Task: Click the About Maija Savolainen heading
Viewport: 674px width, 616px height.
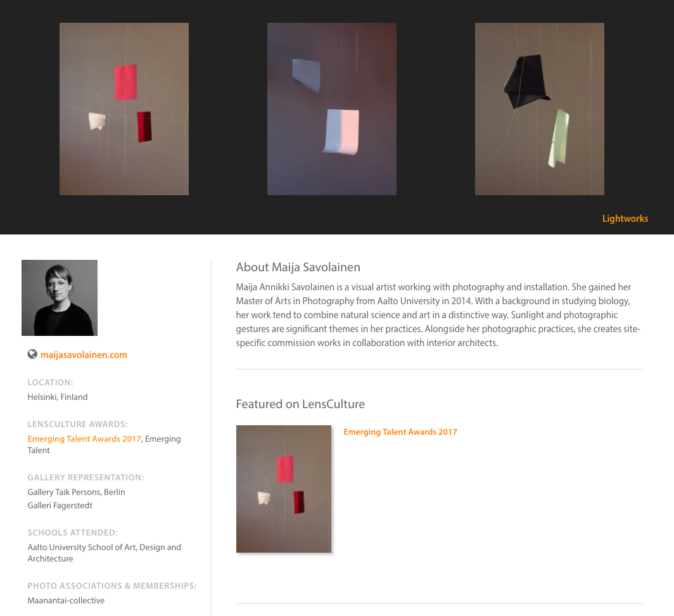Action: point(298,267)
